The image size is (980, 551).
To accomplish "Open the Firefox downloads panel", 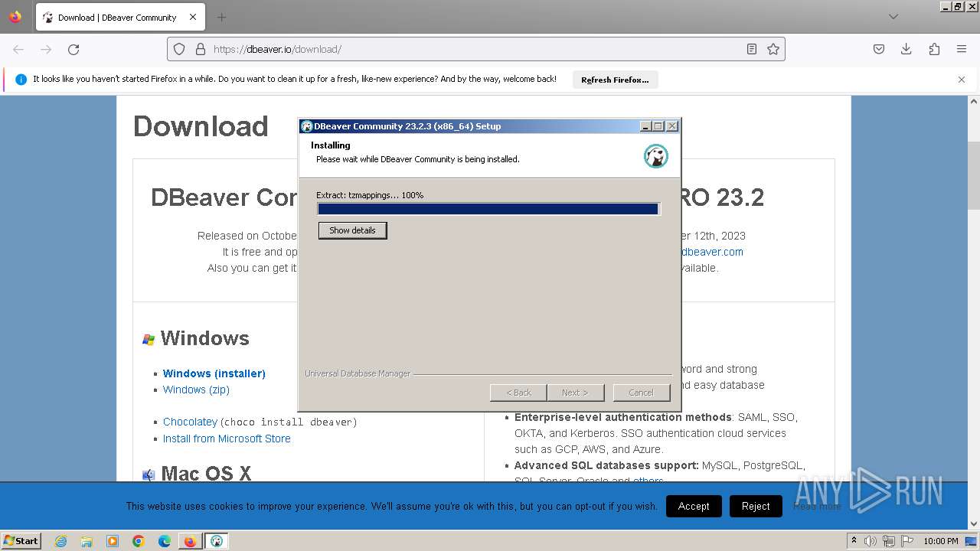I will (x=906, y=49).
